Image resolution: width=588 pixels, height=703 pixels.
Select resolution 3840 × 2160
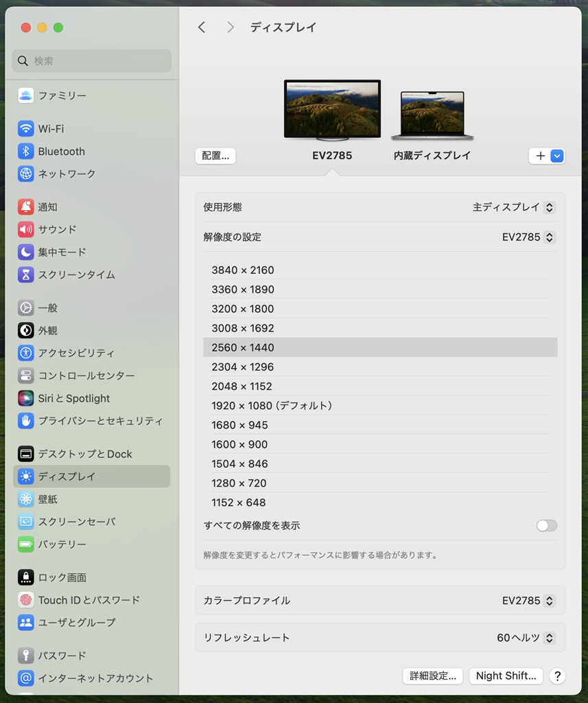click(380, 270)
